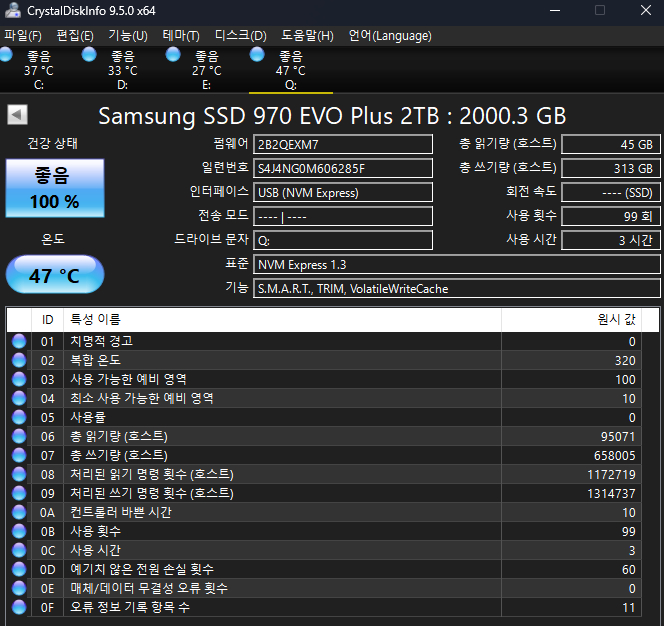Image resolution: width=664 pixels, height=626 pixels.
Task: Click the ID column header
Action: [x=47, y=319]
